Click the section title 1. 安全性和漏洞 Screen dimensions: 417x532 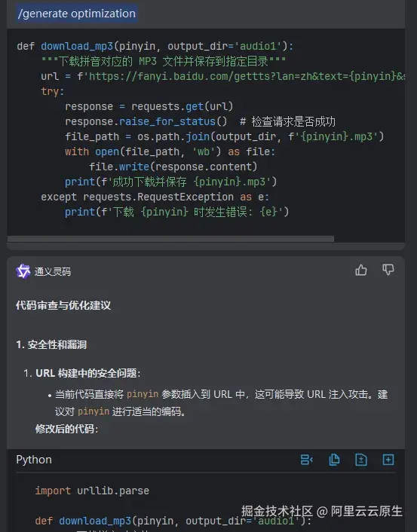[x=51, y=344]
